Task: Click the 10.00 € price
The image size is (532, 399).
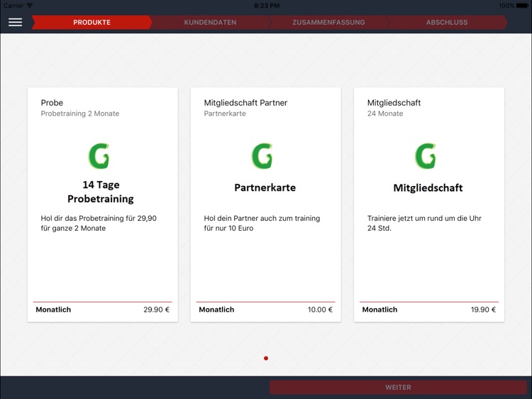Action: click(320, 310)
